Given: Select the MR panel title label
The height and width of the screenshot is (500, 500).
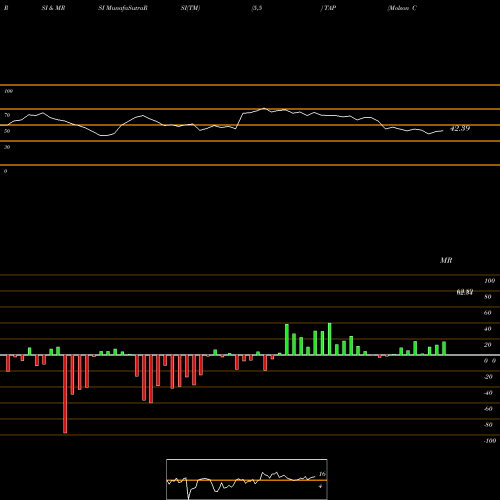Looking at the screenshot, I should 446,260.
